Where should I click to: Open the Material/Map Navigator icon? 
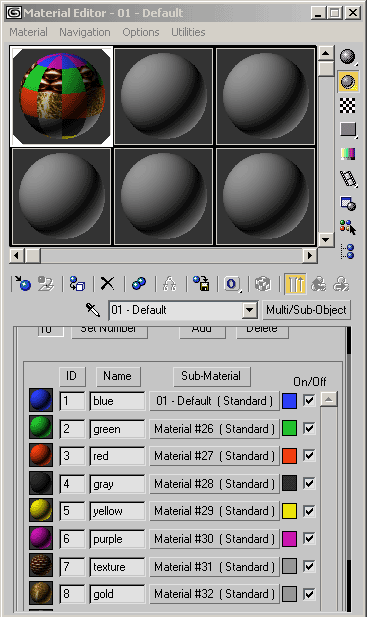(x=348, y=251)
